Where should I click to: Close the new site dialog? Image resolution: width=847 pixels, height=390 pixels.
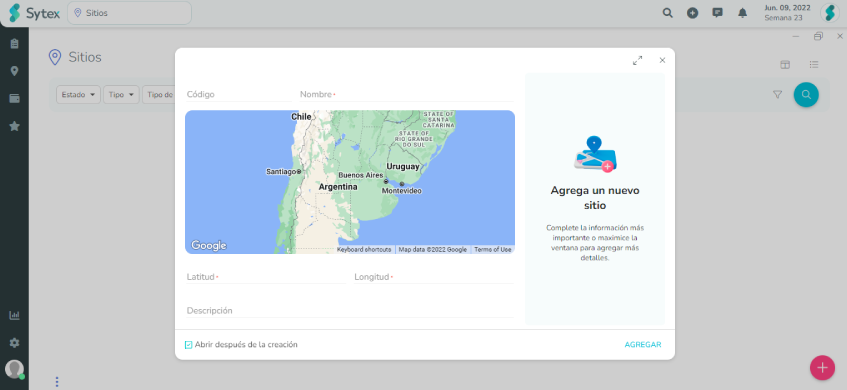click(662, 60)
